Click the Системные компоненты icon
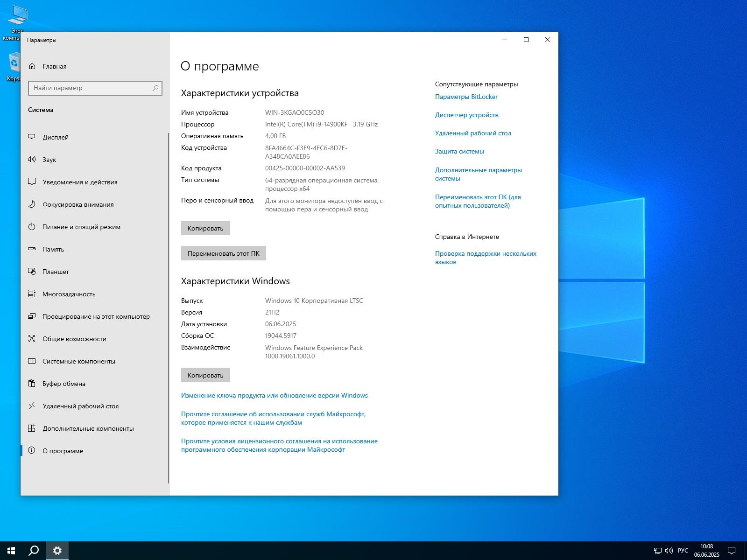 (32, 361)
